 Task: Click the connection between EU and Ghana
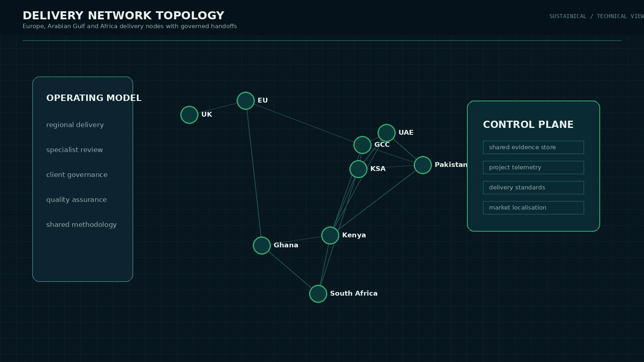point(254,173)
